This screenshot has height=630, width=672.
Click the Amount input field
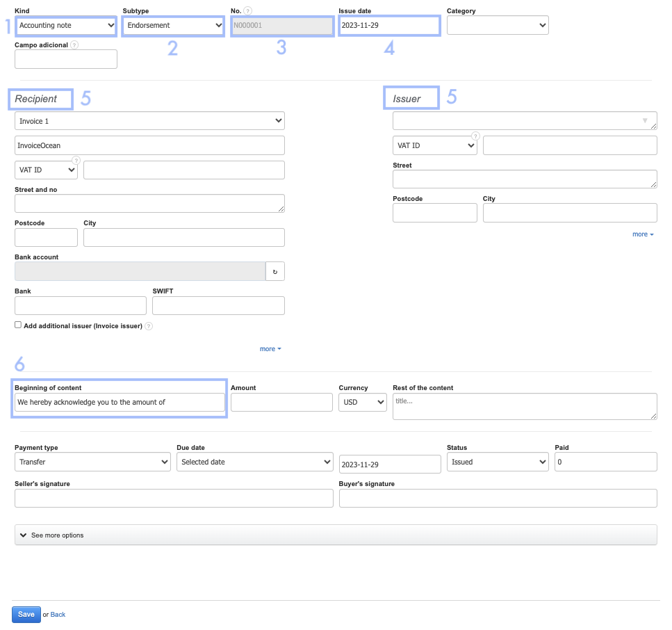point(281,402)
